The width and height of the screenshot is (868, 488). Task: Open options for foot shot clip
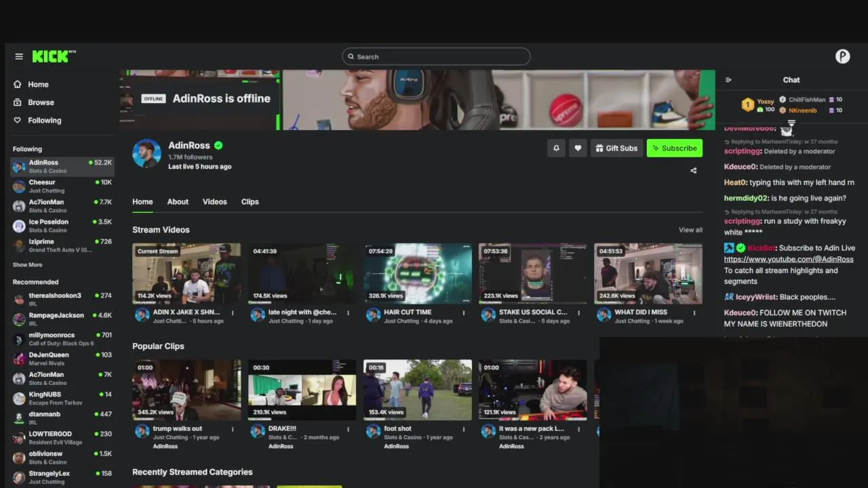(x=464, y=429)
